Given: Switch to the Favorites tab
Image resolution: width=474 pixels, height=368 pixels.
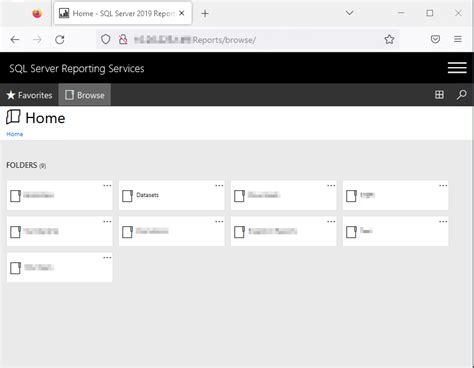Looking at the screenshot, I should (x=29, y=95).
